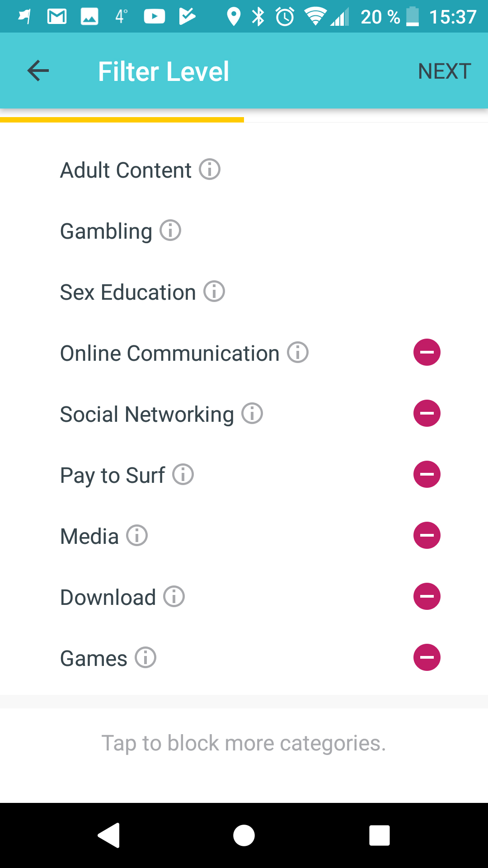Open Media category info icon

coord(137,536)
